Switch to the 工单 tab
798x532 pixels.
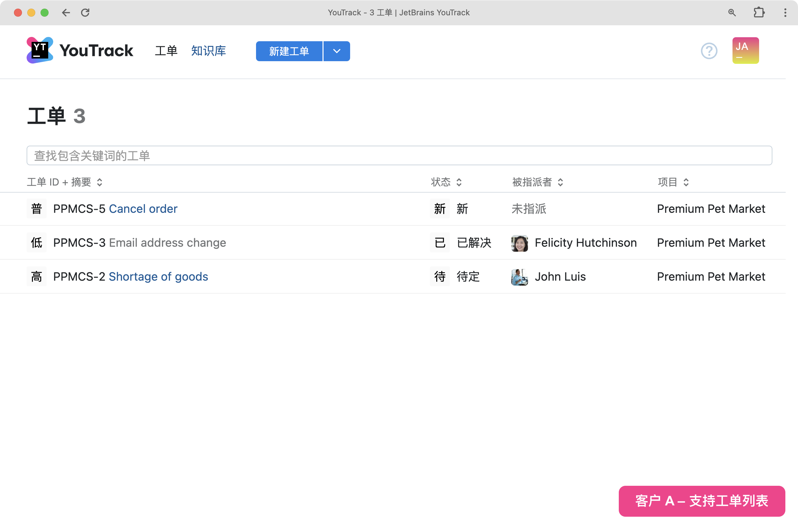coord(166,51)
